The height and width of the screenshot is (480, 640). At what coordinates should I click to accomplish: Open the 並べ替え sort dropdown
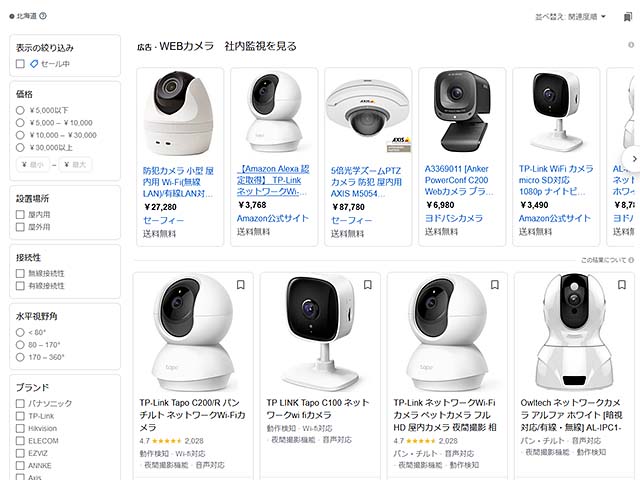point(571,17)
